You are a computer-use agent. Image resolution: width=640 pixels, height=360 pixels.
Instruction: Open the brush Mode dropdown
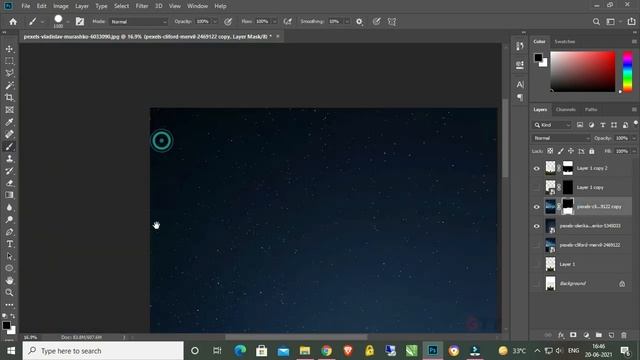coord(139,22)
